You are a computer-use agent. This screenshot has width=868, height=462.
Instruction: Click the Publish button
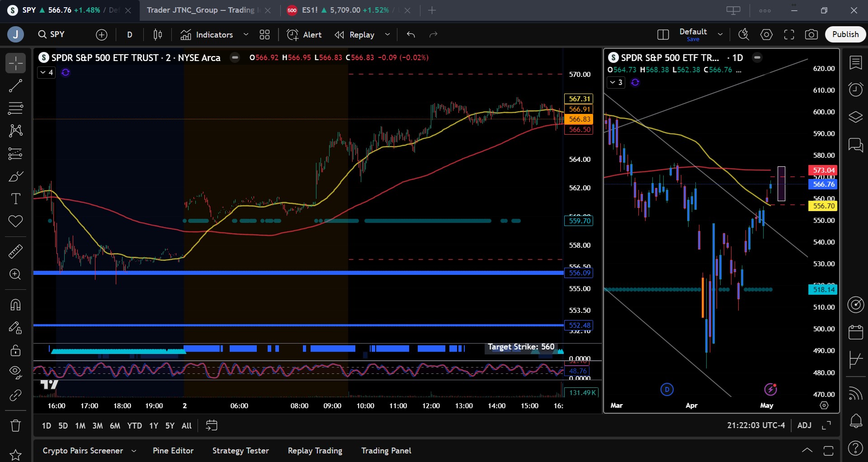[845, 34]
